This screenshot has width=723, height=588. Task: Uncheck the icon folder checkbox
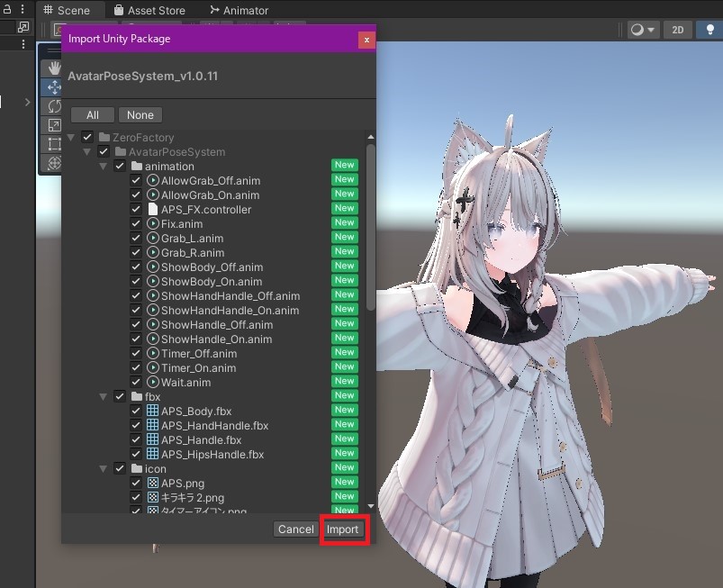120,468
